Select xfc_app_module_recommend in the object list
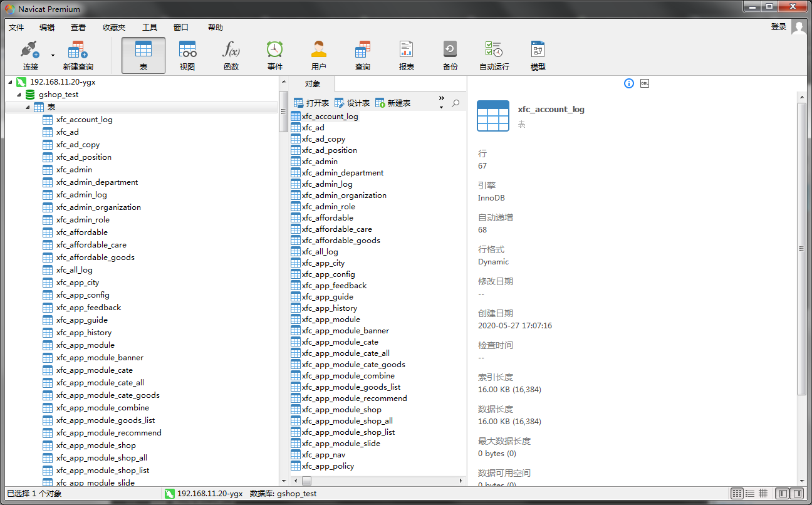Viewport: 812px width, 505px height. point(355,398)
